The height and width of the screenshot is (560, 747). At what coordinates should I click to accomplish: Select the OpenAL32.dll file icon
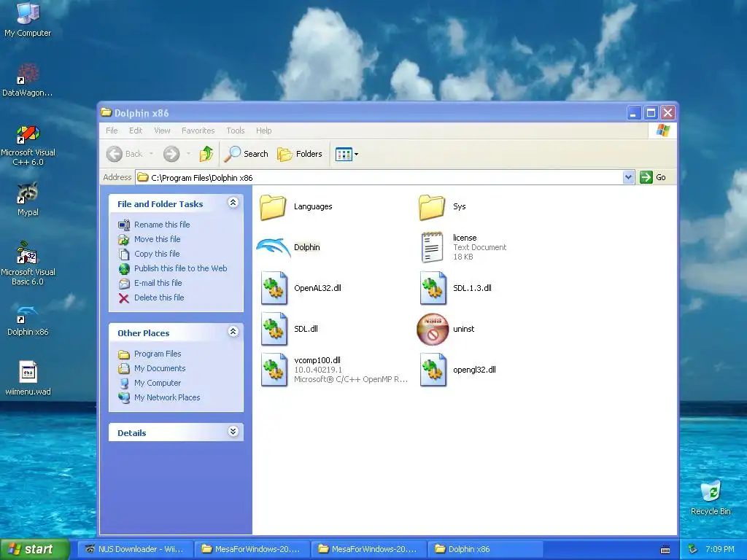click(x=274, y=288)
